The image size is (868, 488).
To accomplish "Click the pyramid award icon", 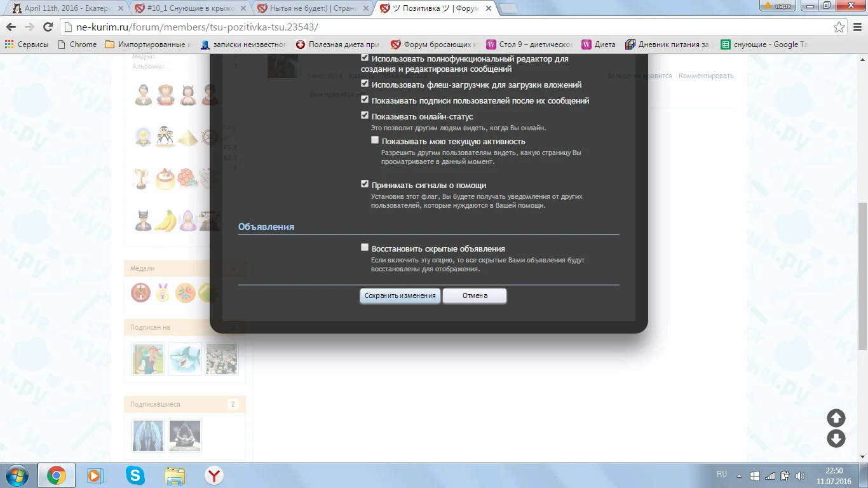I will (x=187, y=137).
